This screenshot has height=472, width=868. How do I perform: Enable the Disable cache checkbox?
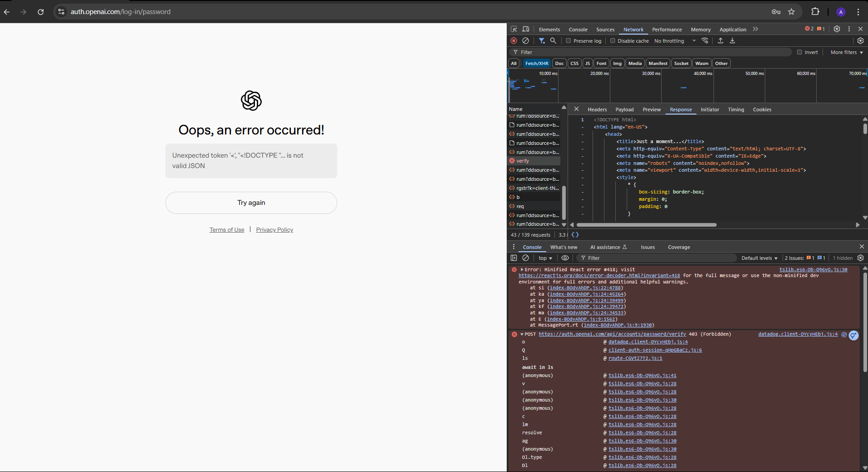(x=613, y=41)
